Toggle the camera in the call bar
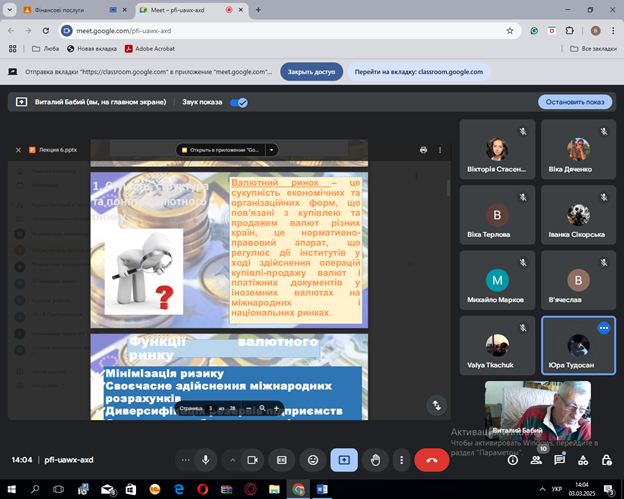 252,459
